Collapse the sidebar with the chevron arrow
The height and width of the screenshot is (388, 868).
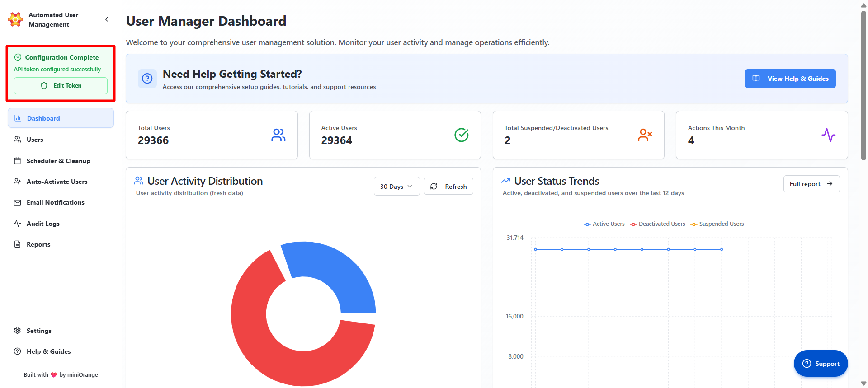[x=107, y=19]
